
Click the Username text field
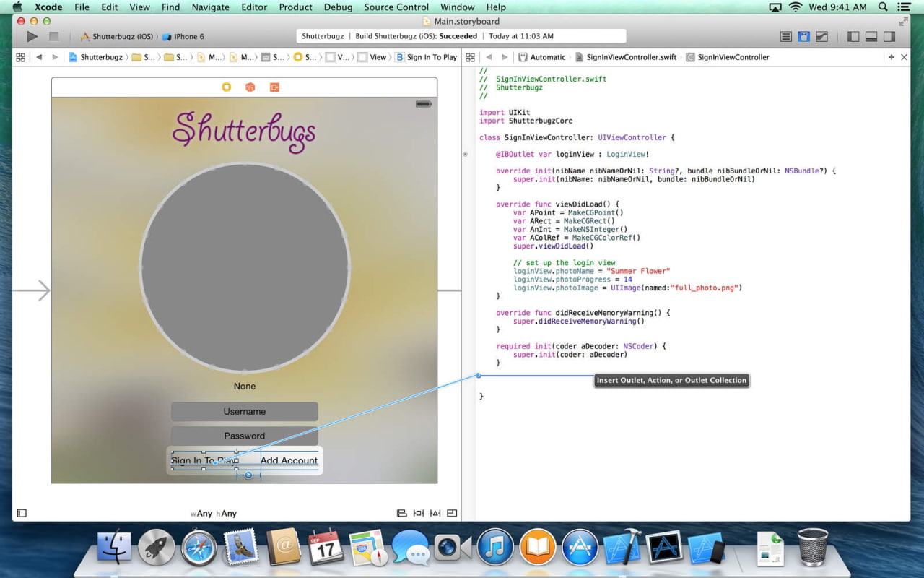point(244,412)
